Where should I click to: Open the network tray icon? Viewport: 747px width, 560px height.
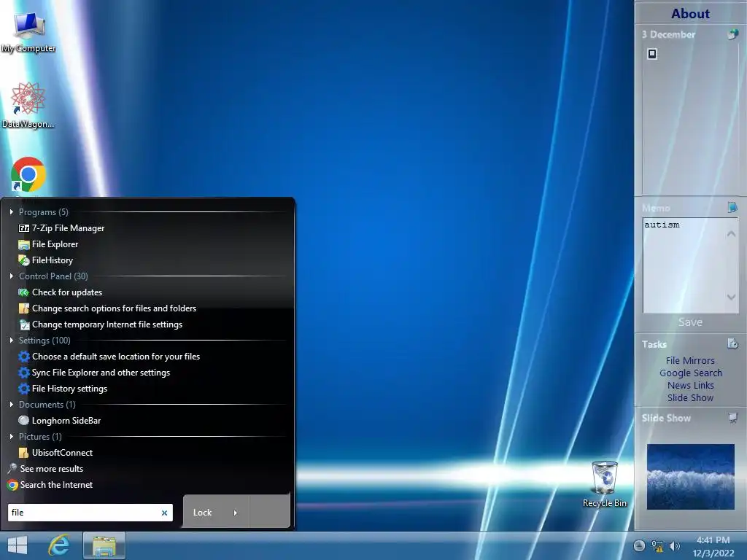tap(657, 546)
